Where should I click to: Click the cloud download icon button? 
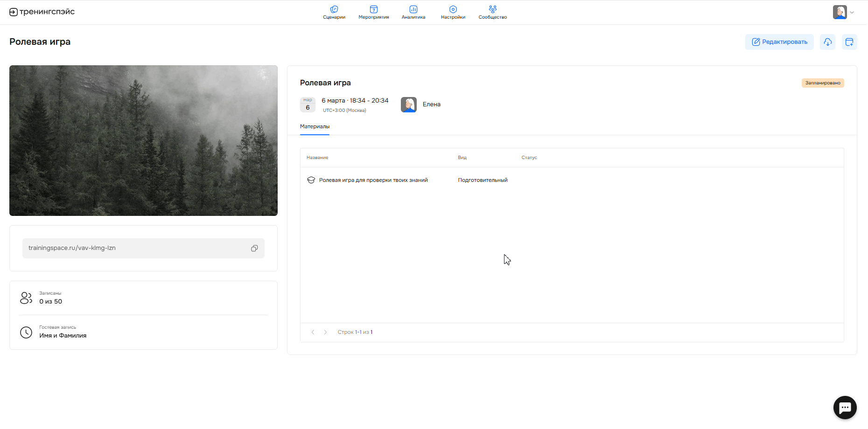[827, 42]
